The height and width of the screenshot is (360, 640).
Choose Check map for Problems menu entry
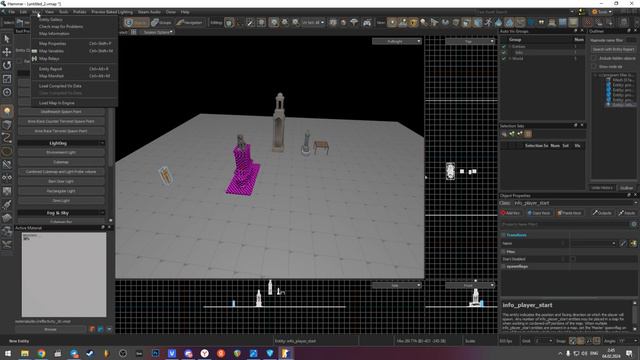pyautogui.click(x=74, y=27)
